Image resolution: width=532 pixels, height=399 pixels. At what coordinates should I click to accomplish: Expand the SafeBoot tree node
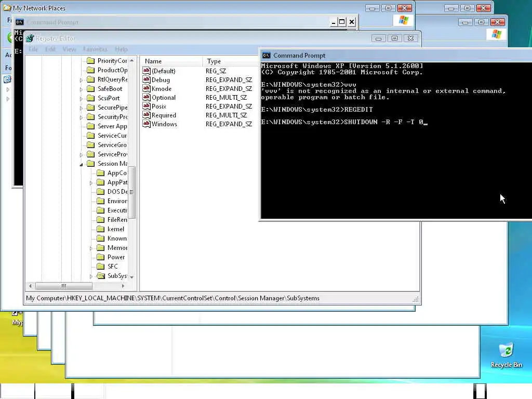point(81,89)
